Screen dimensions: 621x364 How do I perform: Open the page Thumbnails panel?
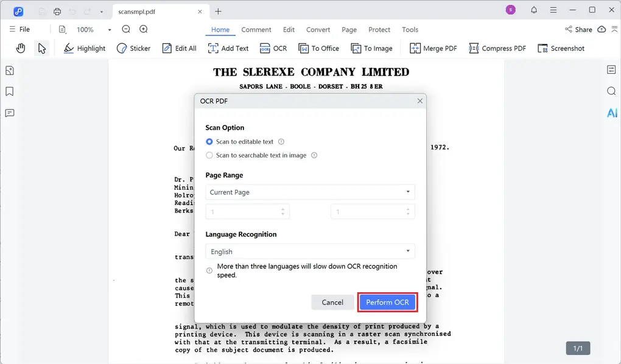(9, 71)
